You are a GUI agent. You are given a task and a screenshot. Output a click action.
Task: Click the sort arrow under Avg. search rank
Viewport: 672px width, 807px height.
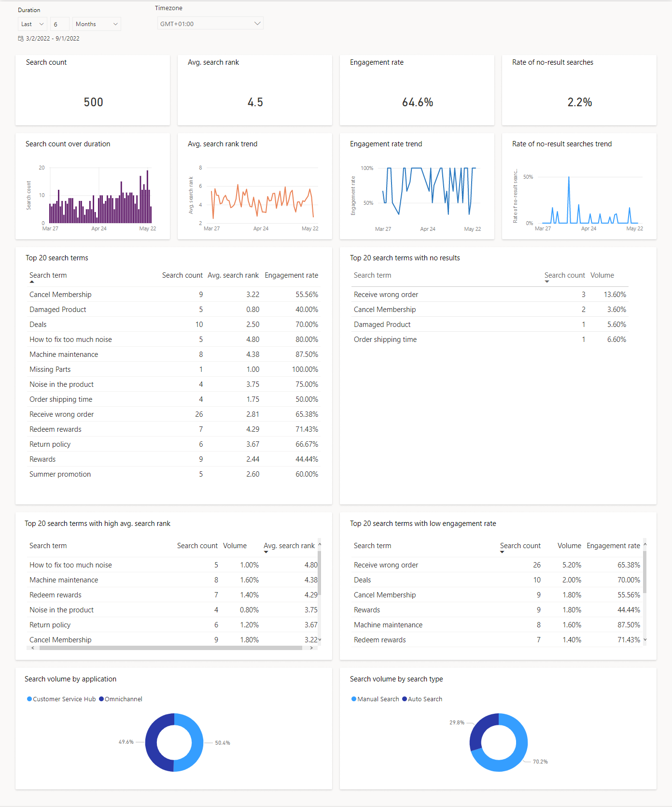click(x=266, y=552)
